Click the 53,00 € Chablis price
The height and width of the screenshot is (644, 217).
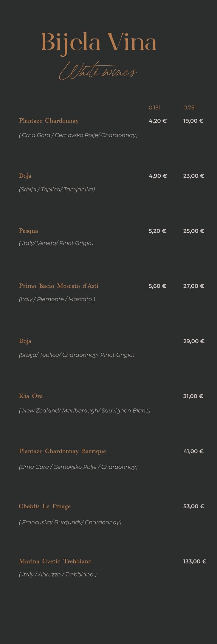point(193,506)
